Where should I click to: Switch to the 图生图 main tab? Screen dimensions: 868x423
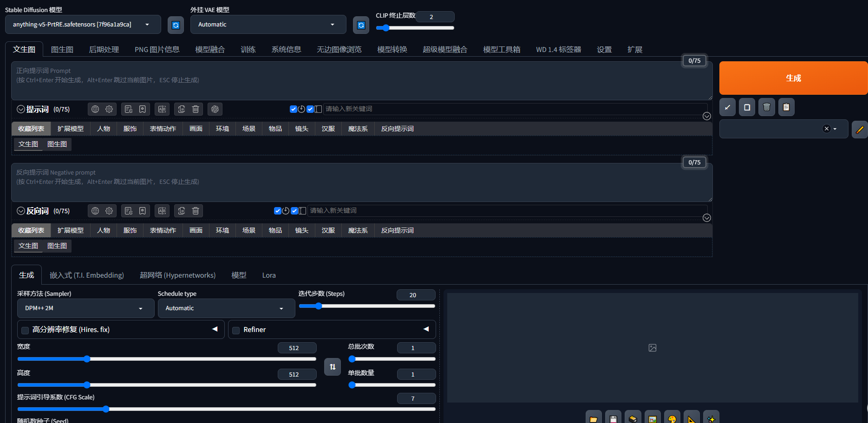point(62,50)
